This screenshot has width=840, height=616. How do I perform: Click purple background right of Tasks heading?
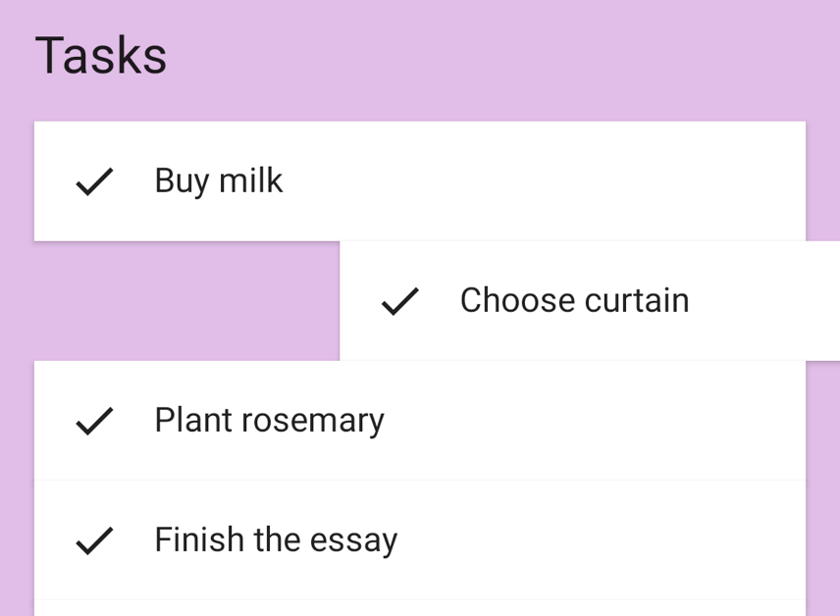pos(491,56)
